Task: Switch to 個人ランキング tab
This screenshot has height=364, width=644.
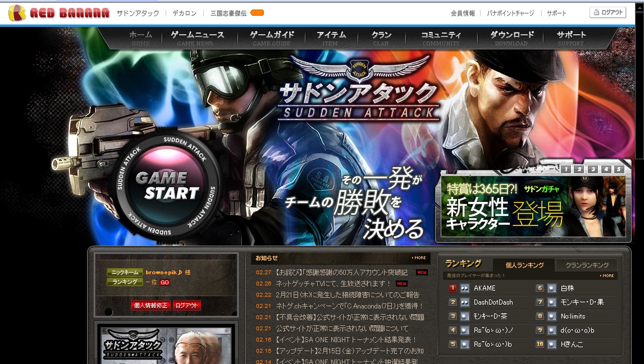Action: pos(524,265)
